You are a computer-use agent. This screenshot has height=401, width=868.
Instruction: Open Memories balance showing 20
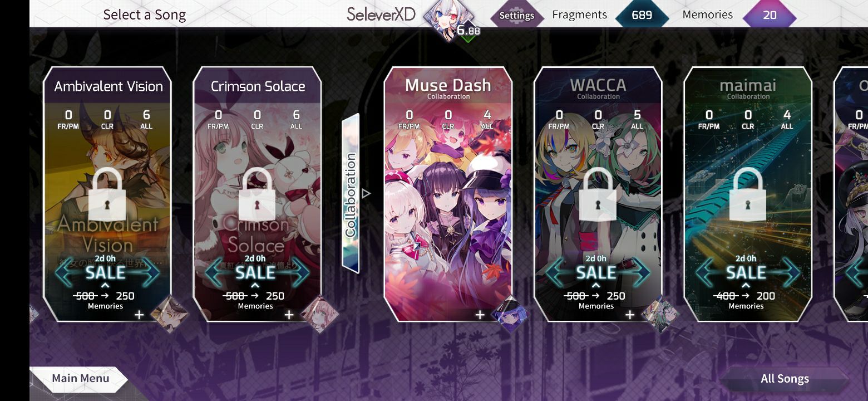click(x=770, y=15)
